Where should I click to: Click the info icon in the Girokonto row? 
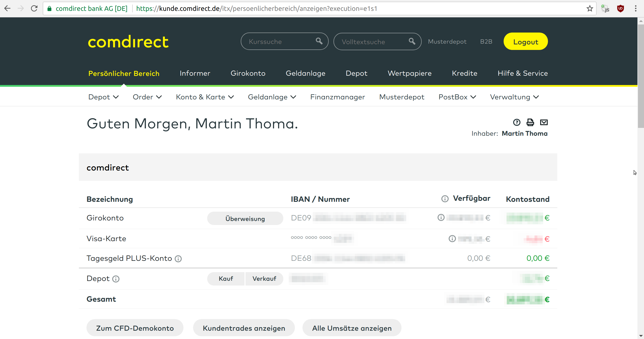click(441, 217)
